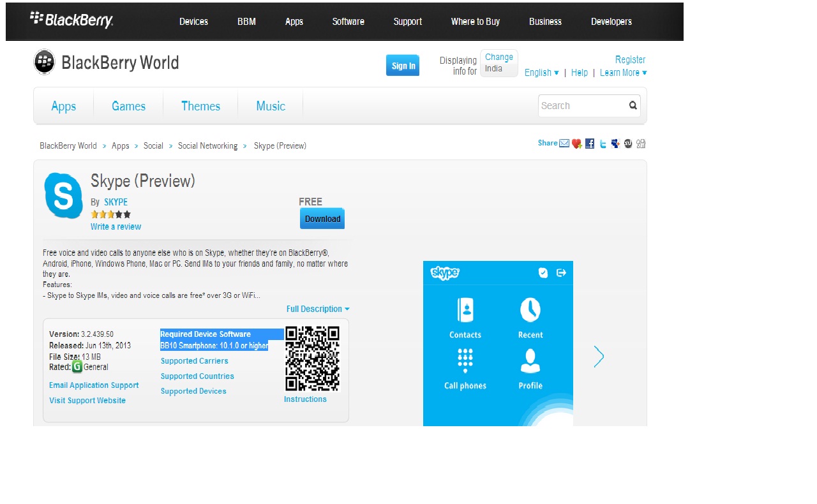Click the BlackBerry World round logo icon
This screenshot has height=504, width=817.
pyautogui.click(x=44, y=62)
